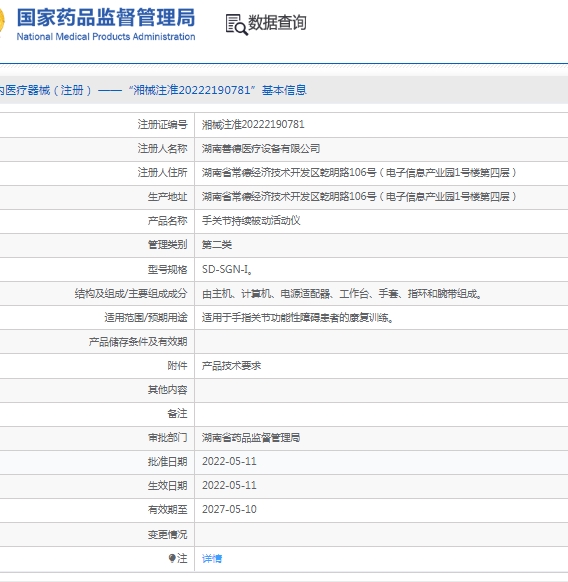Click the 型号规格 row label
Viewport: 568px width, 582px height.
(x=167, y=269)
